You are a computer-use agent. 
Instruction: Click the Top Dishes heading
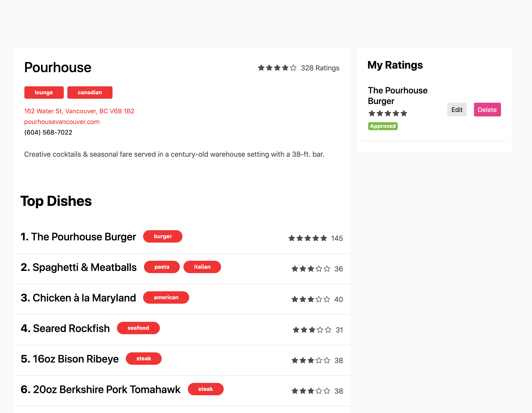(x=56, y=201)
